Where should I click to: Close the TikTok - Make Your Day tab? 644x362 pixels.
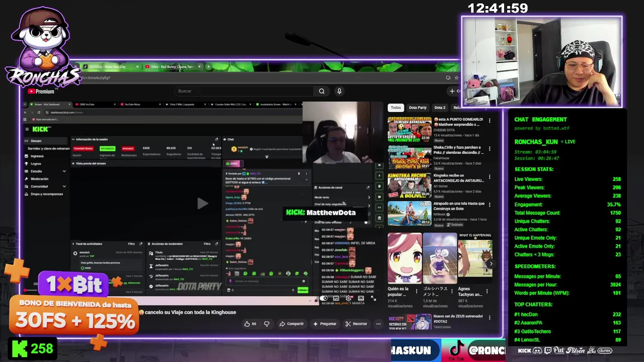[x=136, y=66]
